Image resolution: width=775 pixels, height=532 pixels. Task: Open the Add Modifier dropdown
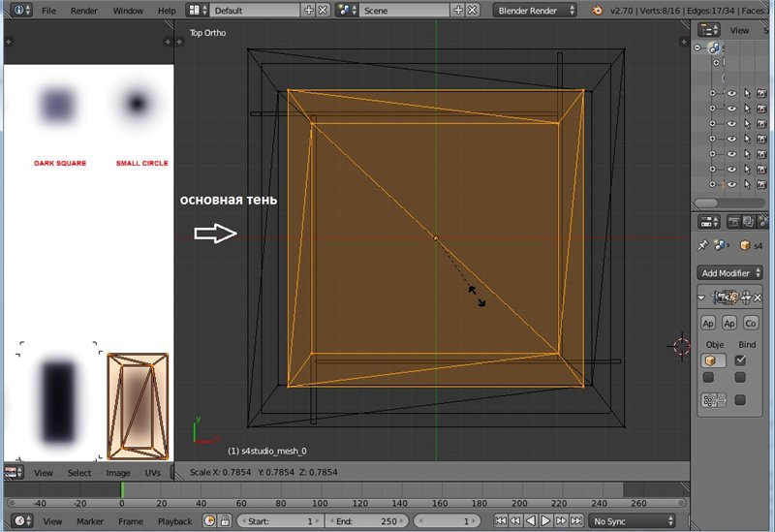coord(731,273)
